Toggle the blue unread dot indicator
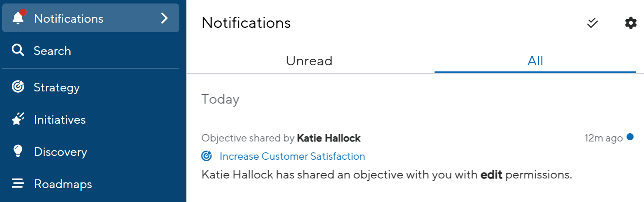 [630, 137]
